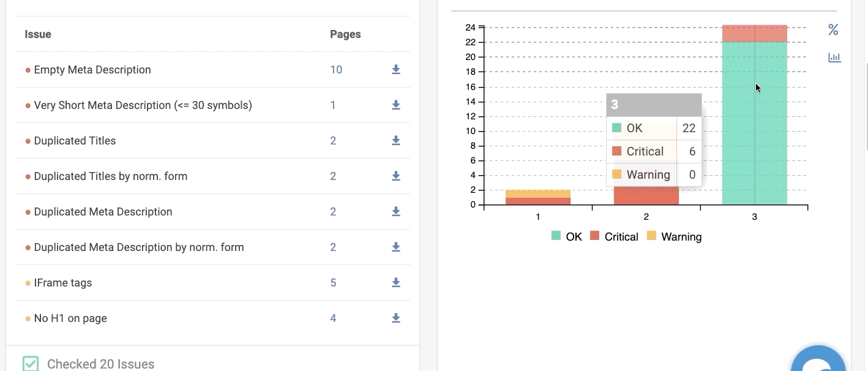Download Duplicated Meta Description by norm. form
The image size is (868, 371).
[396, 247]
